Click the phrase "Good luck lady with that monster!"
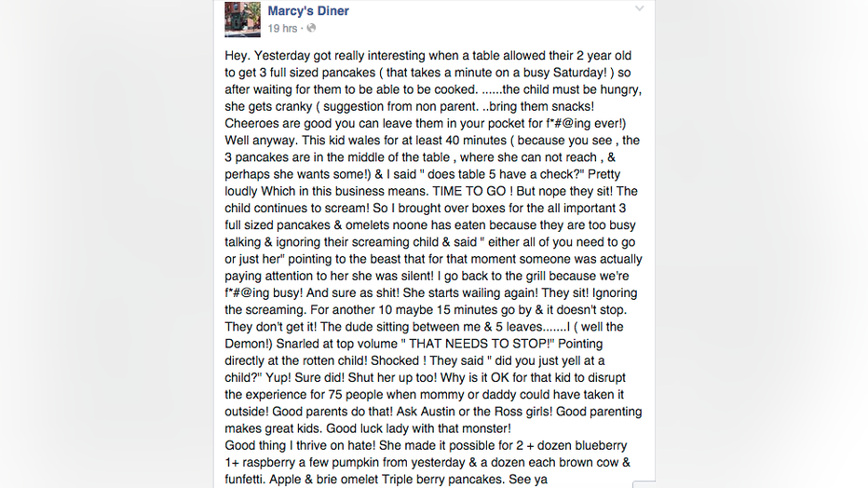Screen dimensions: 868x488 tap(418, 428)
